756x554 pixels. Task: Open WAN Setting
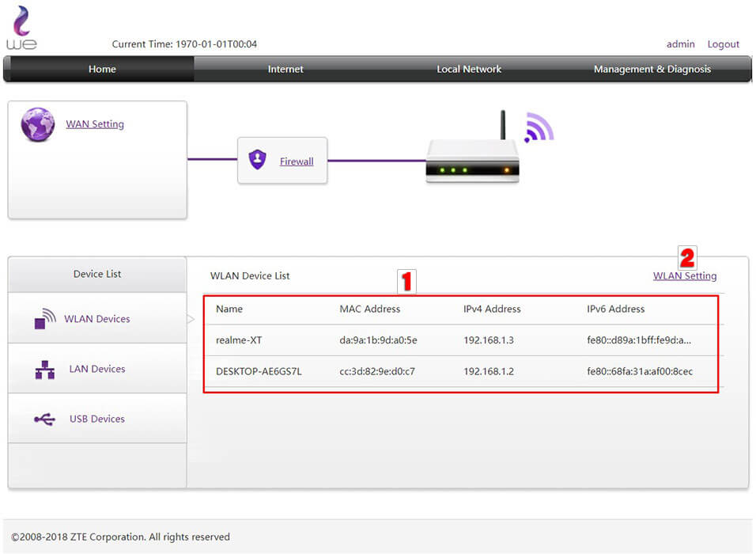point(95,123)
